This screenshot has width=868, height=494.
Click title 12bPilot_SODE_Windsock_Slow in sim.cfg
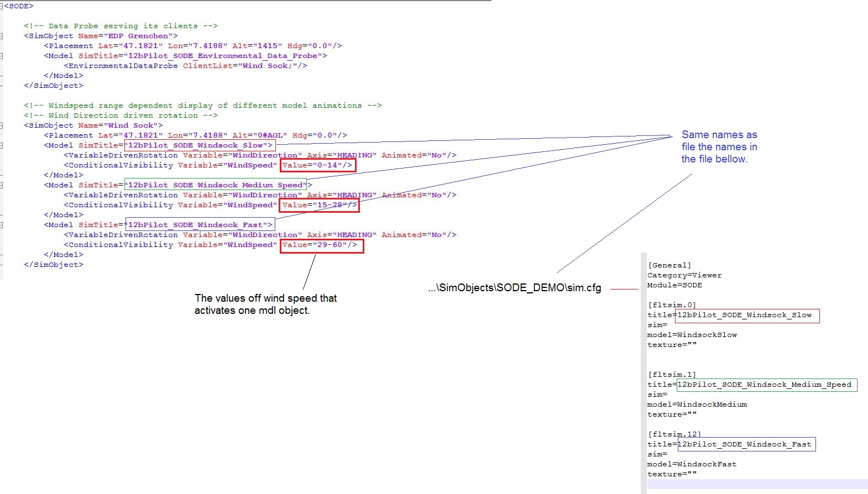coord(746,316)
